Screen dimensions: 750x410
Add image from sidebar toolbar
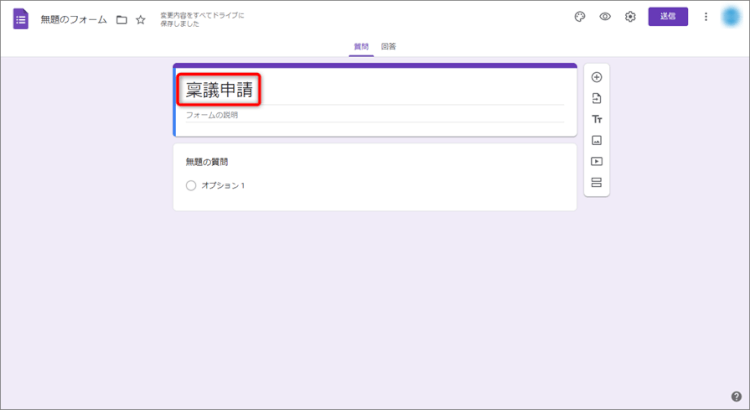click(597, 140)
